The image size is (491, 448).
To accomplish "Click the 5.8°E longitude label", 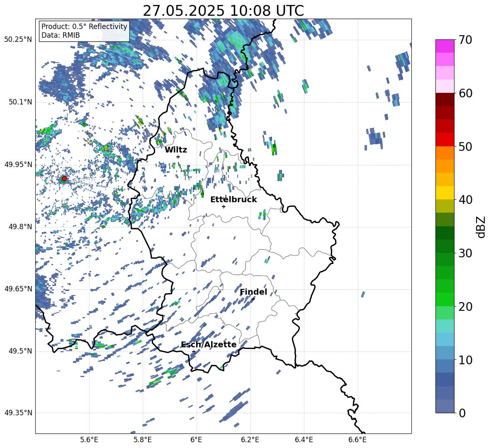I will 143,440.
